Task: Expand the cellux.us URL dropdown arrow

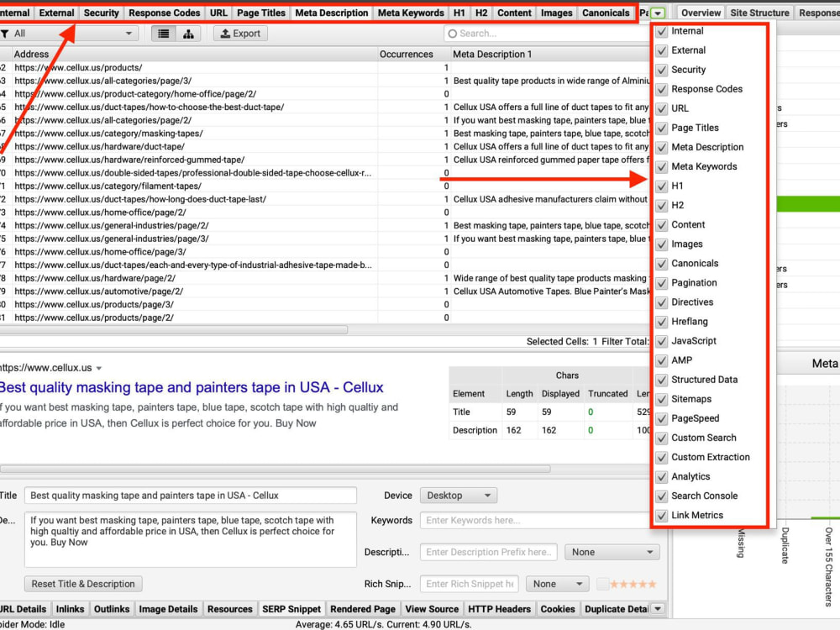Action: point(98,369)
